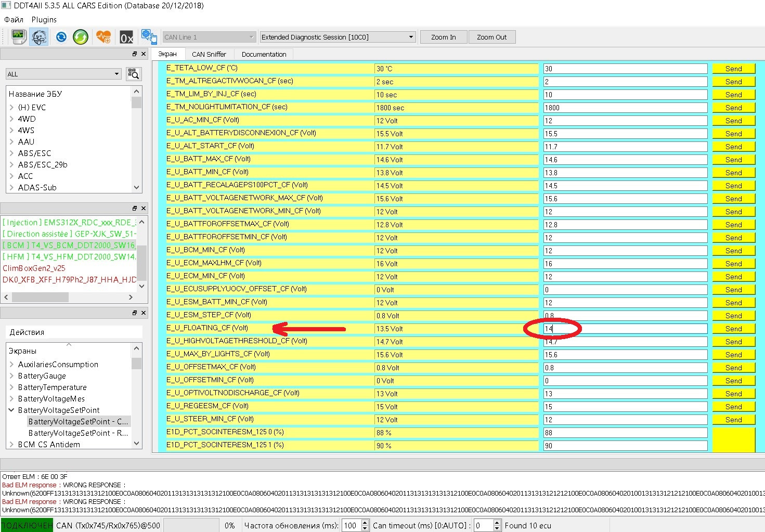Click the E_U_FLOATING_CF value input field
Screen dimensions: 765x532
pyautogui.click(x=625, y=329)
